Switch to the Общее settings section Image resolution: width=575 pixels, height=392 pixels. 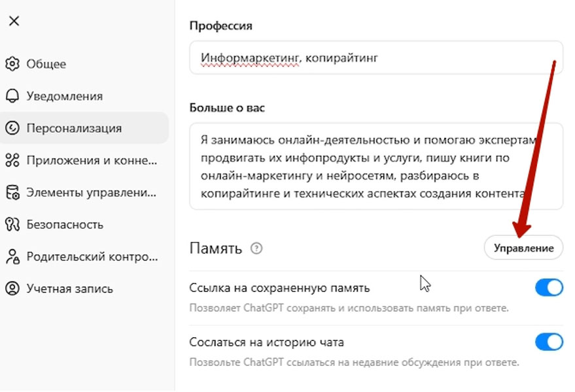[x=46, y=64]
